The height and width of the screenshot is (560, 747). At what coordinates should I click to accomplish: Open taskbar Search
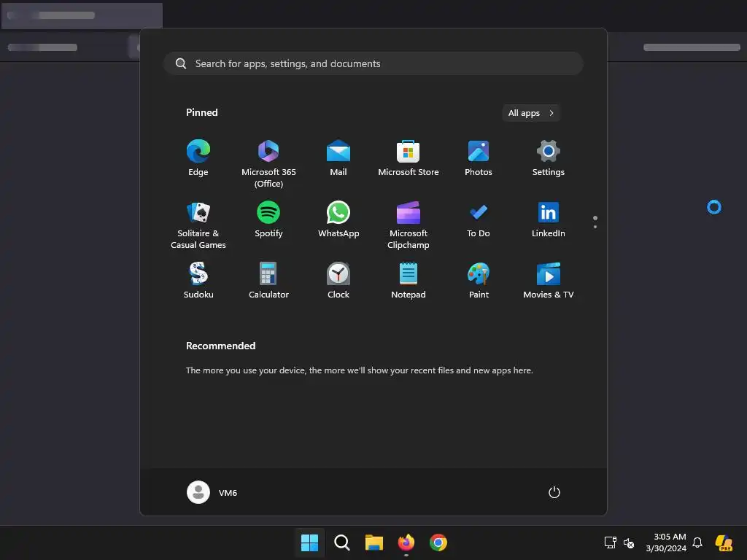coord(341,542)
